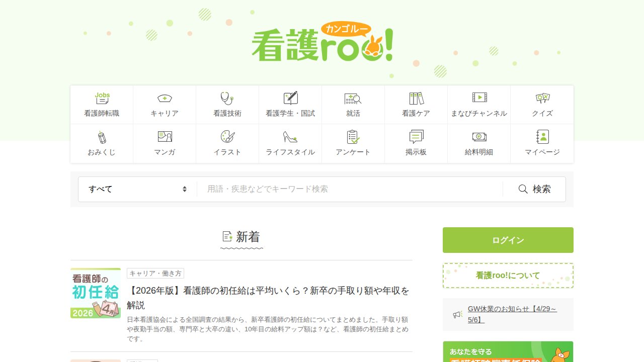The height and width of the screenshot is (362, 644).
Task: Open 就活 via the magnifier icon
Action: click(353, 104)
